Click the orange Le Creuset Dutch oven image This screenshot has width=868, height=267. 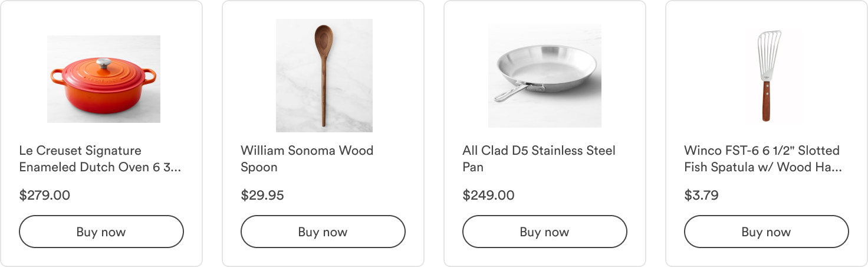(x=103, y=79)
